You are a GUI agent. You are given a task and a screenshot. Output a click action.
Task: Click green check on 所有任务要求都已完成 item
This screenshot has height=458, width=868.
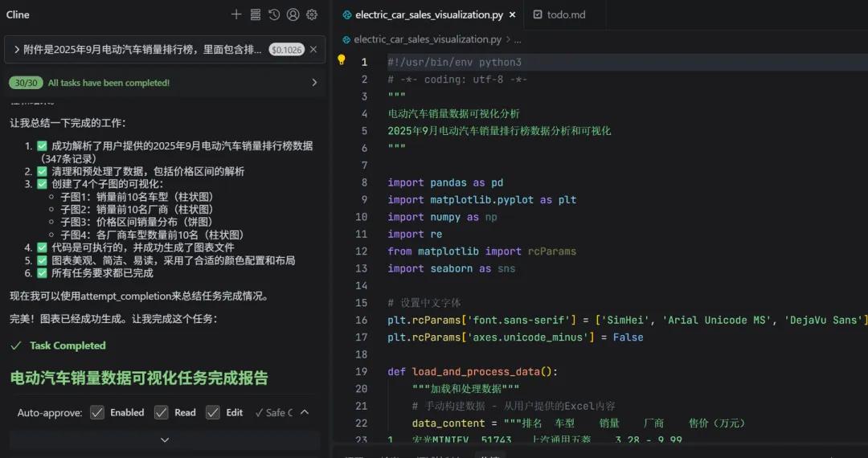42,273
